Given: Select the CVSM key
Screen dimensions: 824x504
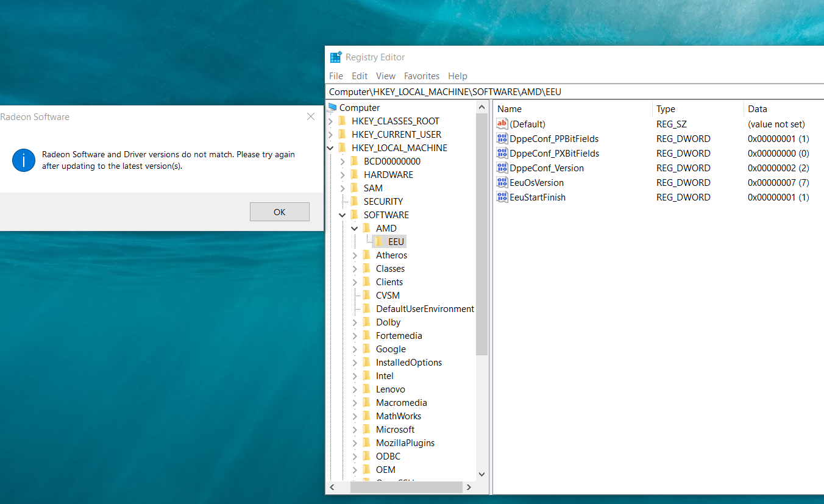Looking at the screenshot, I should (x=388, y=295).
